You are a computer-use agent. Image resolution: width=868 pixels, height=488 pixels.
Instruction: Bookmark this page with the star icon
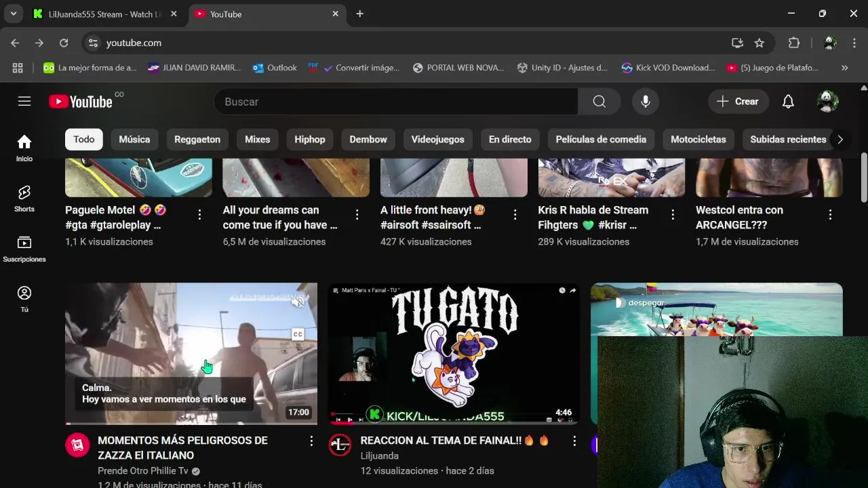pos(759,43)
